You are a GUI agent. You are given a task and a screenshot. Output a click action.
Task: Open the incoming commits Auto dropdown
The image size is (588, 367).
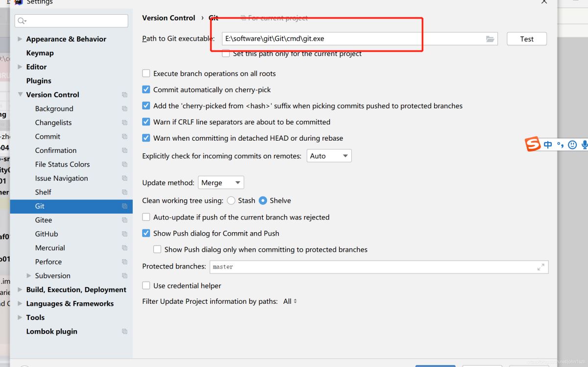point(329,156)
